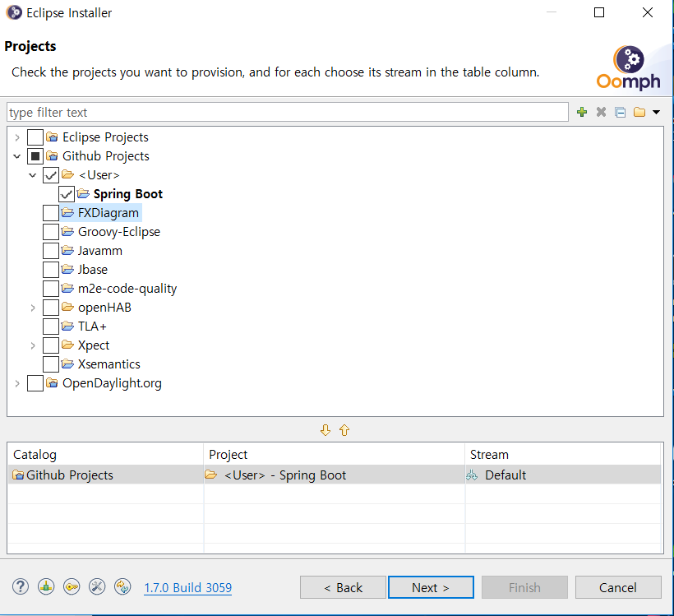Check the Xpect checkbox
Image resolution: width=674 pixels, height=616 pixels.
click(x=51, y=345)
